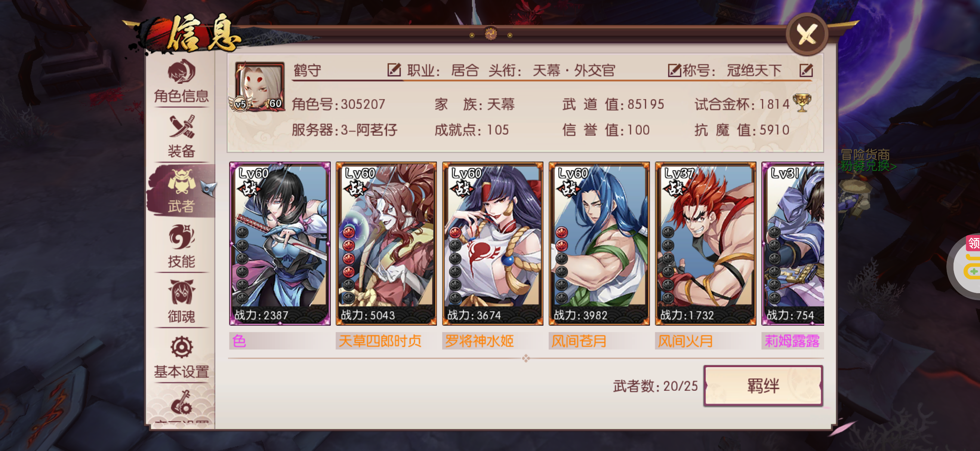Close the 信息 panel
The height and width of the screenshot is (451, 980).
point(807,34)
